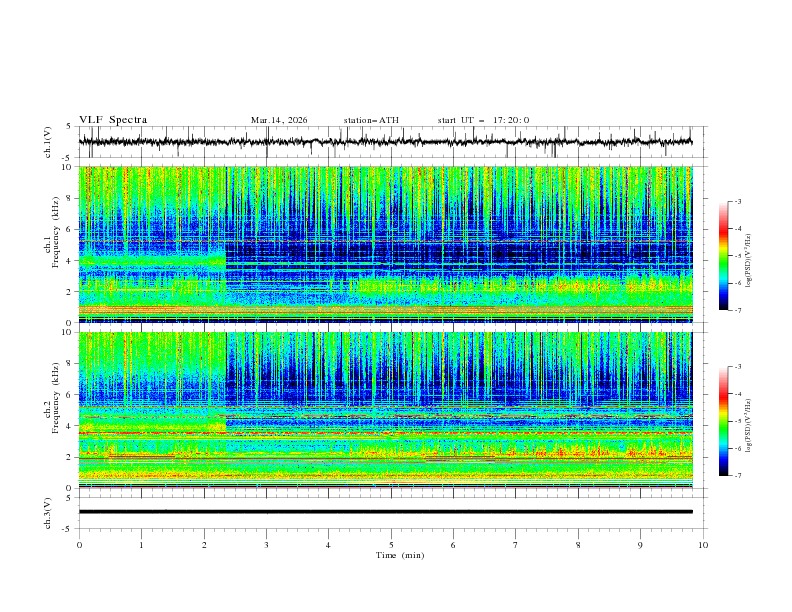The height and width of the screenshot is (612, 792).
Task: Click time-axis tick label "2"
Action: tap(204, 545)
